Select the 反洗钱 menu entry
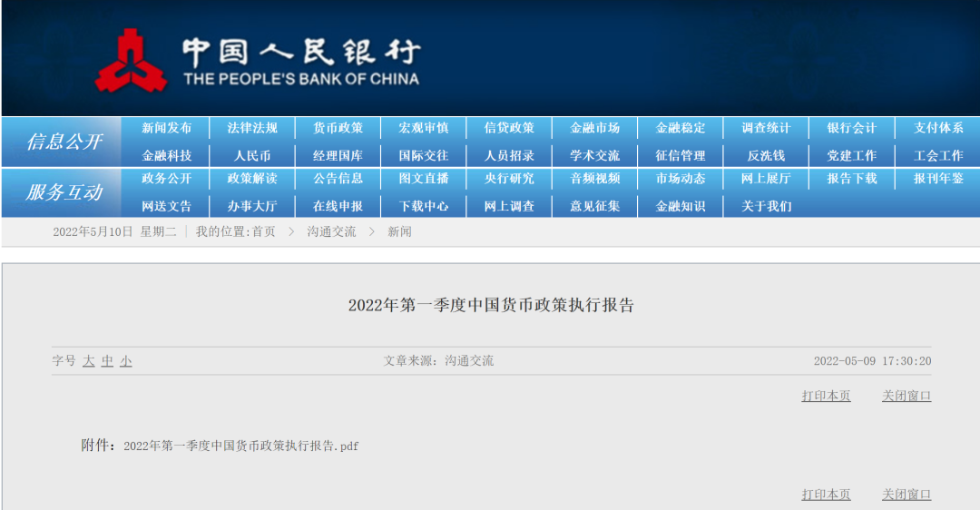The image size is (980, 510). (x=766, y=155)
